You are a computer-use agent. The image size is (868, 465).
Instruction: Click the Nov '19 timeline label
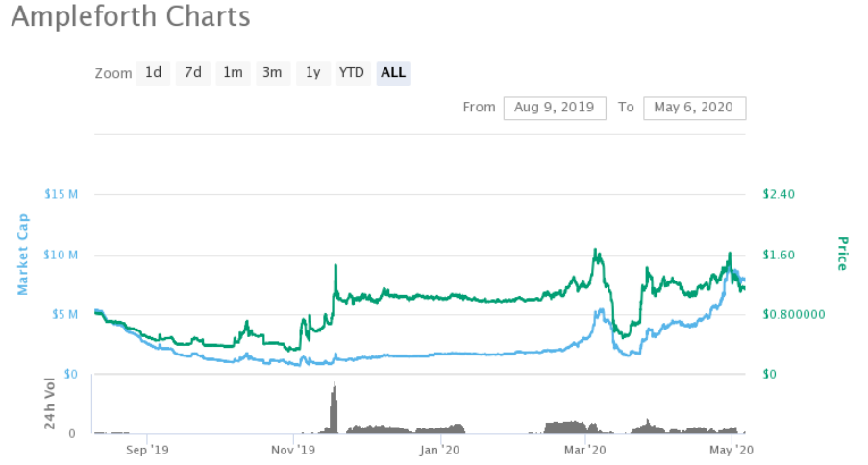coord(293,450)
